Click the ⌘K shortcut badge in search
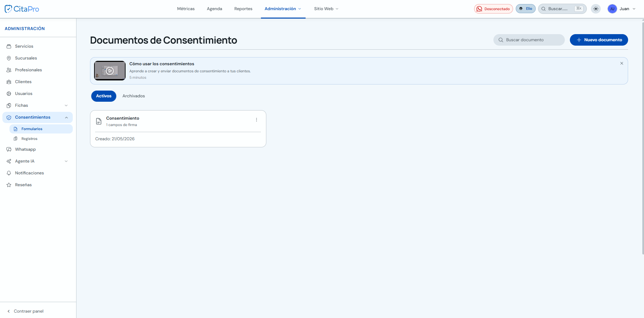 click(x=579, y=9)
